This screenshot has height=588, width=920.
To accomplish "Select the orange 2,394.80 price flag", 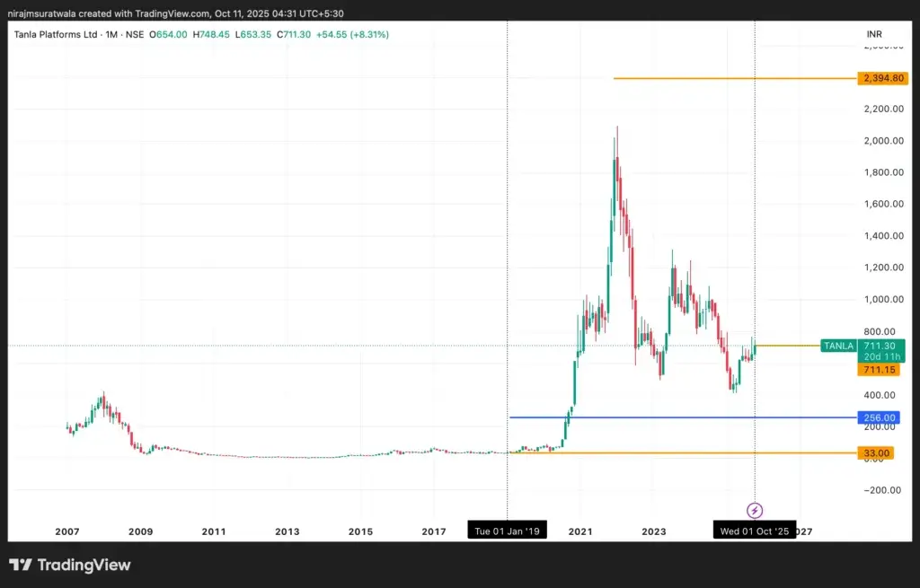I will pyautogui.click(x=883, y=78).
